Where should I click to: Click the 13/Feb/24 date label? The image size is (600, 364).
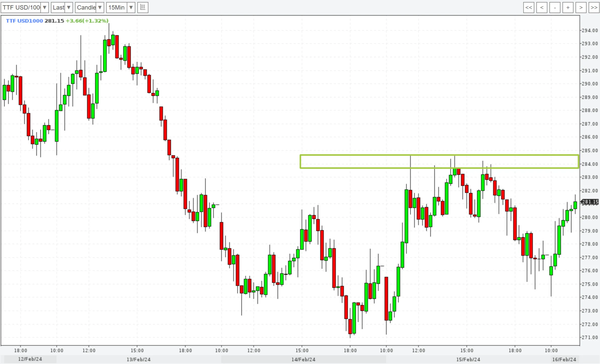138,359
